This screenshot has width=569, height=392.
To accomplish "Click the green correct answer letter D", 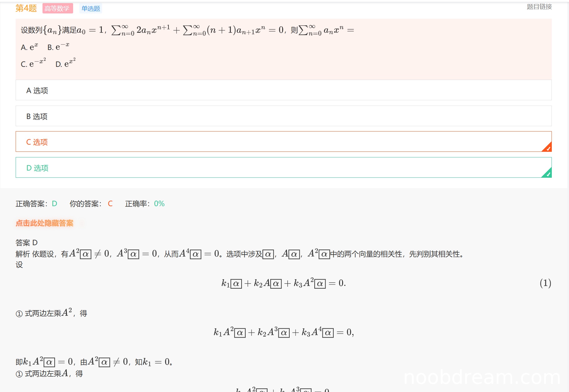I will [x=54, y=204].
